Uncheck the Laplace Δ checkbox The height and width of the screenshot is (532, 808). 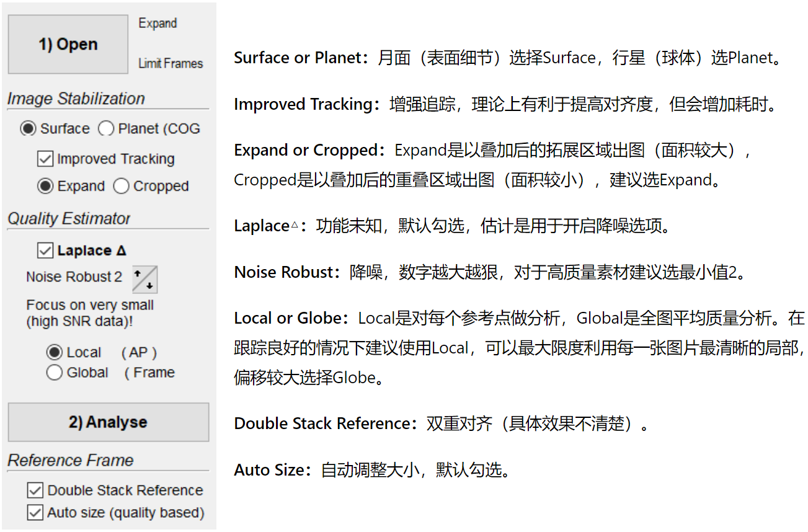(45, 250)
